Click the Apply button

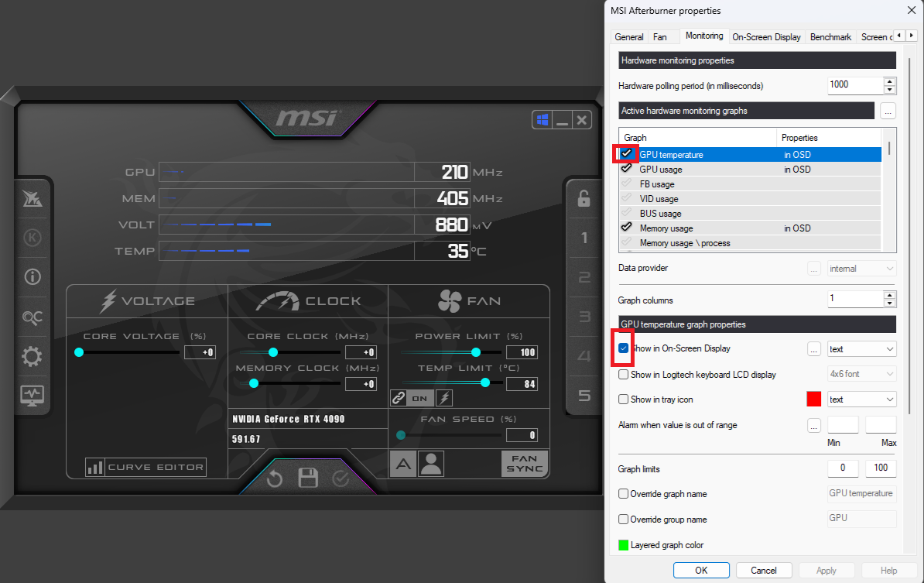(x=826, y=570)
